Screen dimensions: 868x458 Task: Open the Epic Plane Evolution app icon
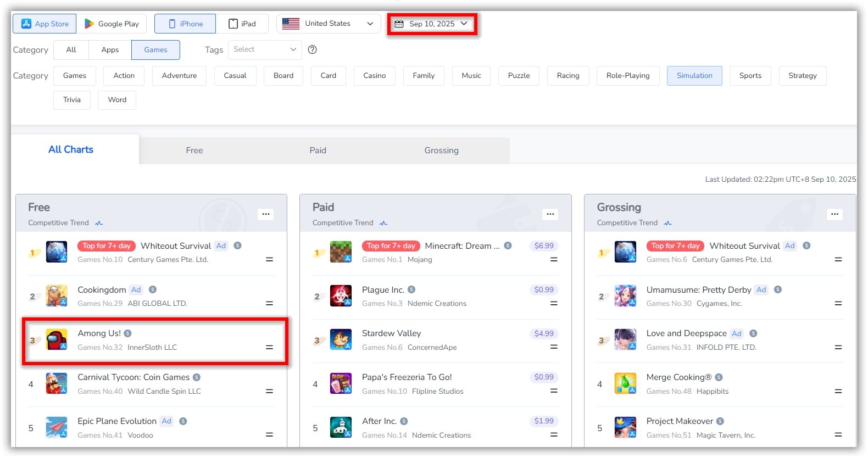(x=57, y=427)
